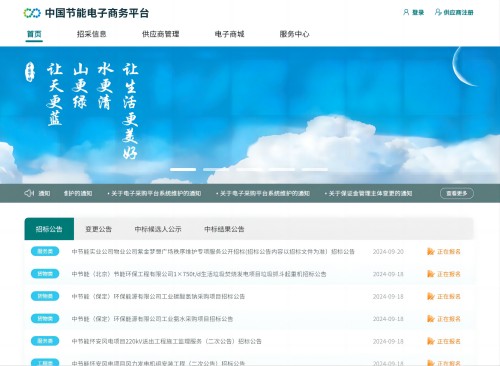
Task: Click the user icon beside 登录
Action: pyautogui.click(x=406, y=12)
